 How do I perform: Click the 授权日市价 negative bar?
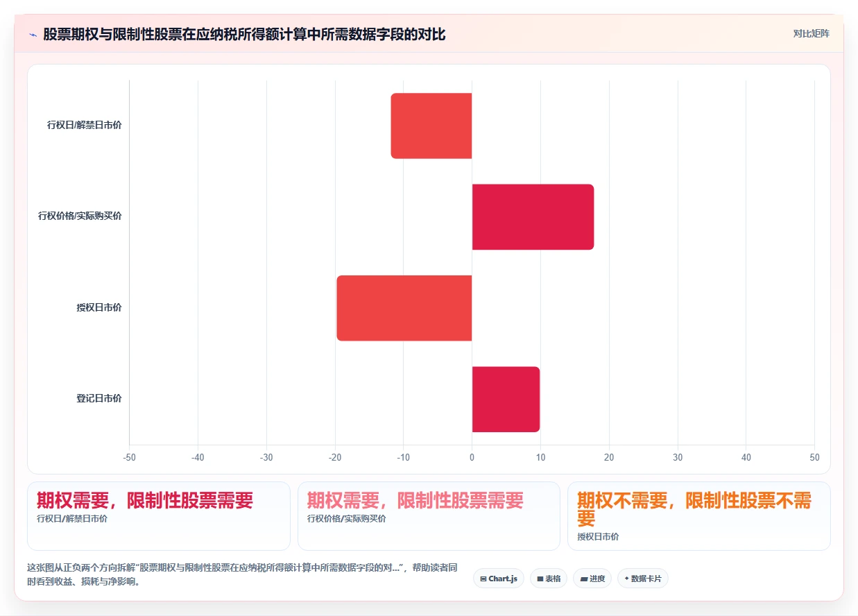click(x=404, y=308)
